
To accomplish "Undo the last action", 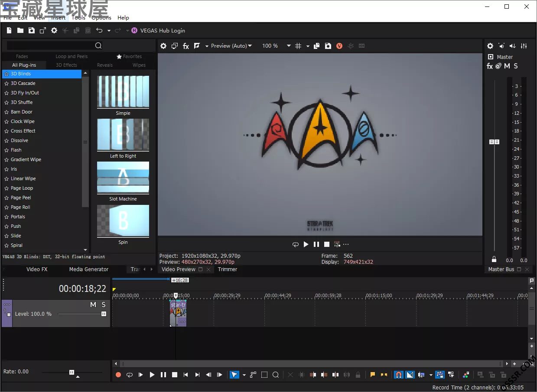I will point(99,30).
